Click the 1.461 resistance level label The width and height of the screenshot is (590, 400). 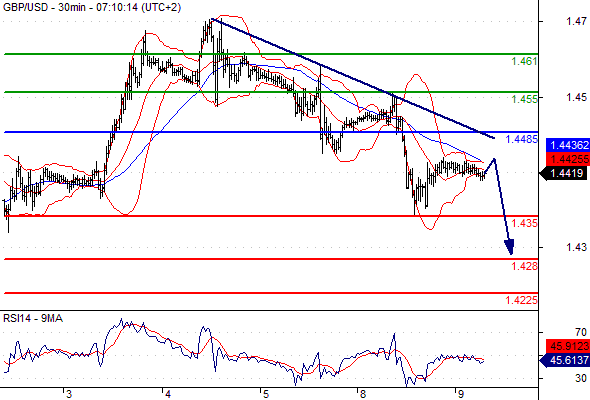524,61
